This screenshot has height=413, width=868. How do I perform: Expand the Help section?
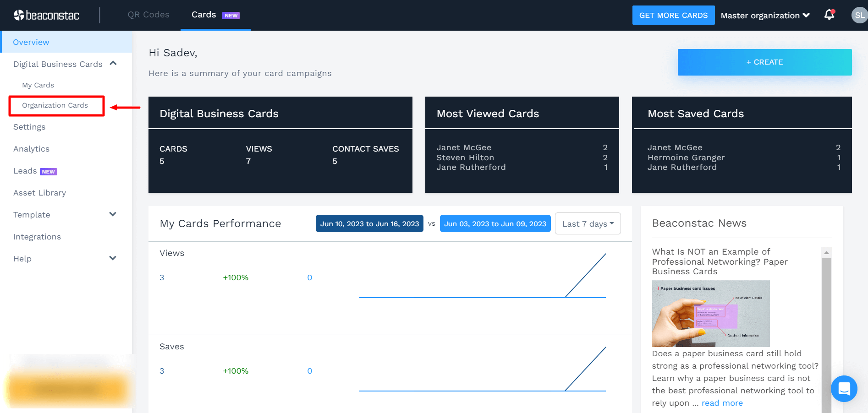pos(112,258)
